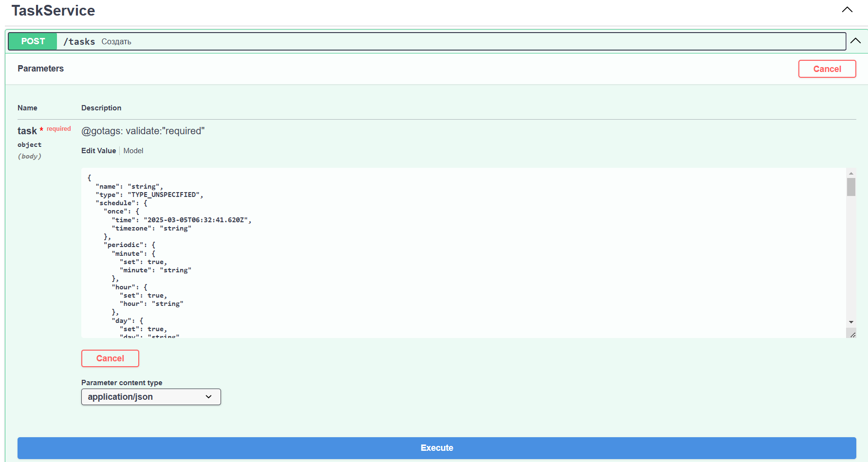The height and width of the screenshot is (462, 868).
Task: Click the green POST method badge
Action: coord(33,41)
